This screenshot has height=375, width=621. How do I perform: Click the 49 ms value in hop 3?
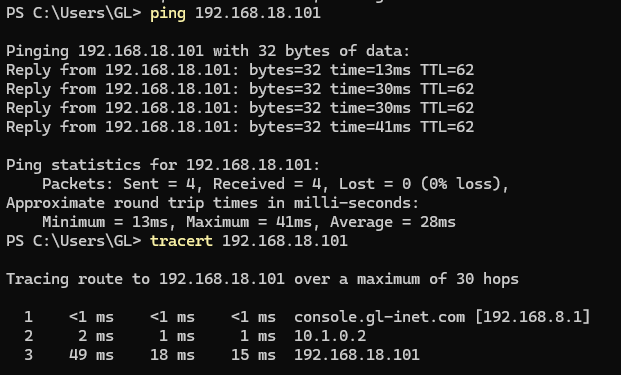click(x=91, y=355)
